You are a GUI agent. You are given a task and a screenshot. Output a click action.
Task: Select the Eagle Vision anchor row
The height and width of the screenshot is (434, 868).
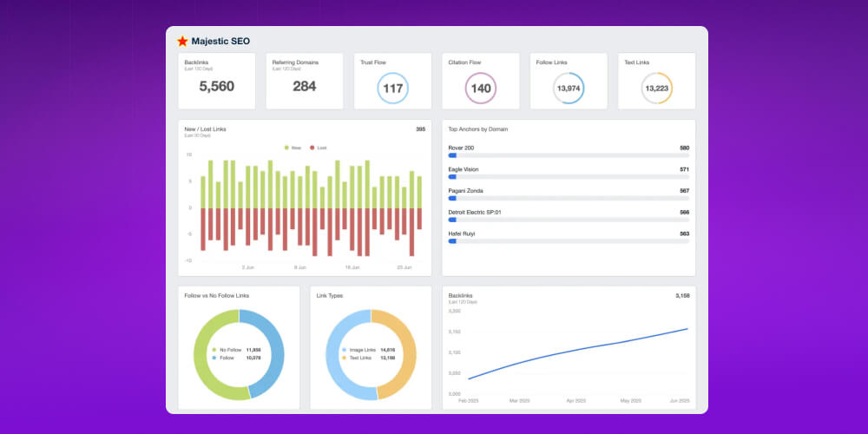point(569,172)
